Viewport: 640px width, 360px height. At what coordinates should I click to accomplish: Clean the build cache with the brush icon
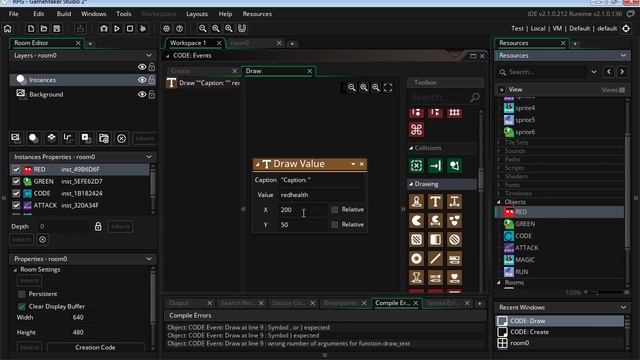(x=143, y=29)
